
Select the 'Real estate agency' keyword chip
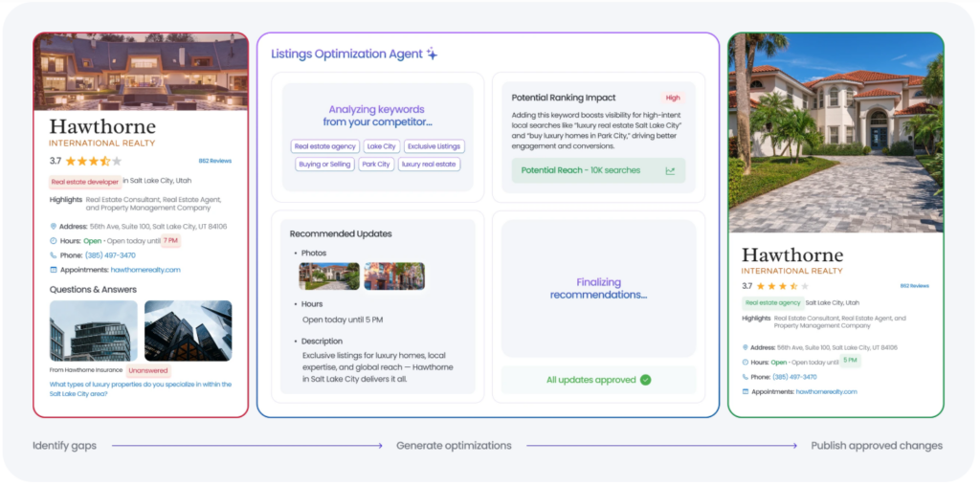coord(324,146)
